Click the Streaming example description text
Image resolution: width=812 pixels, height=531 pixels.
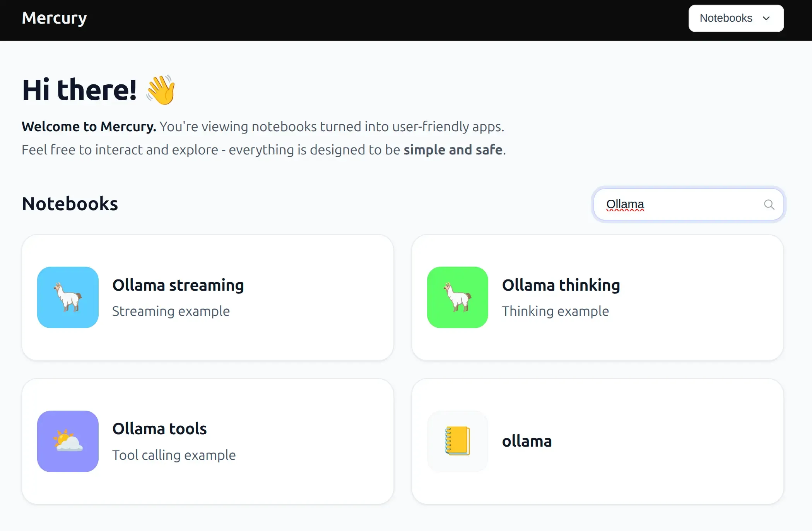click(x=171, y=311)
